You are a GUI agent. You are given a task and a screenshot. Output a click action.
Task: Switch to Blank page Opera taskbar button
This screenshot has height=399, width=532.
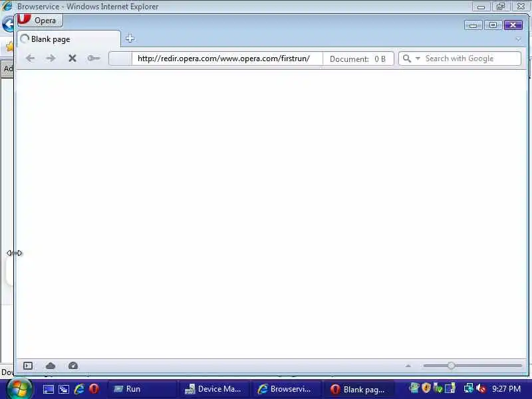tap(359, 390)
